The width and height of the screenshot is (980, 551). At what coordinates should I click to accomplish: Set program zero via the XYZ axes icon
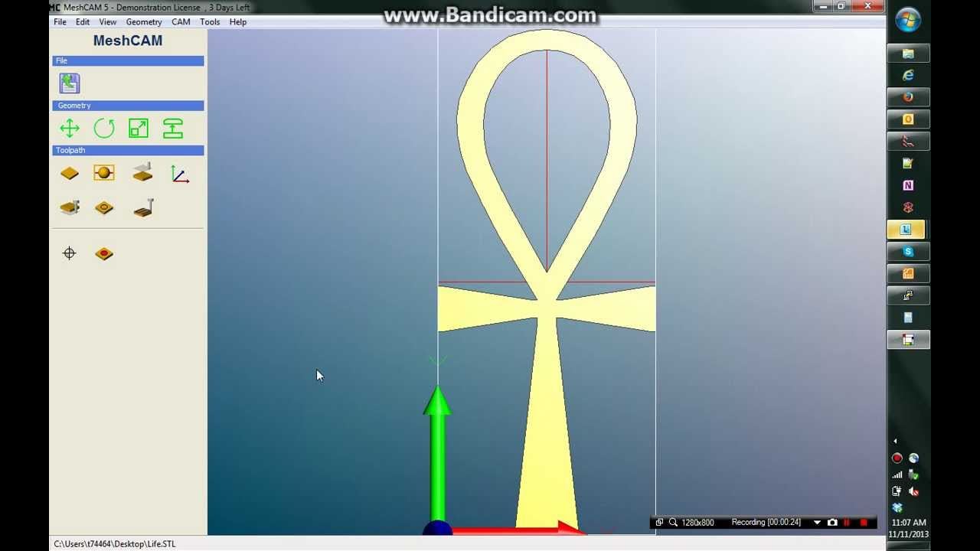point(179,174)
